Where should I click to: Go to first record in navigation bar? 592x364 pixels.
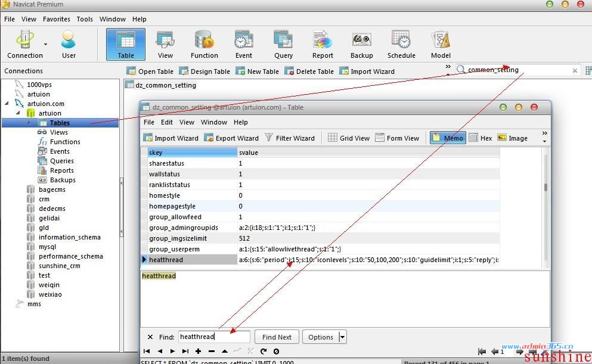(x=147, y=351)
